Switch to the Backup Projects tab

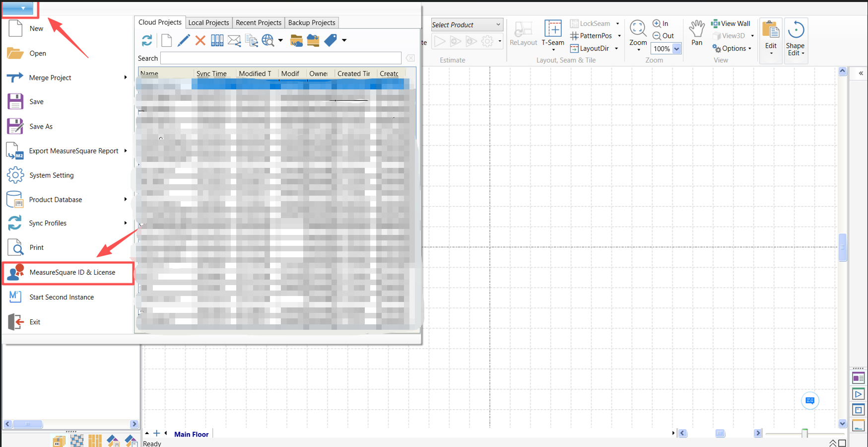[312, 23]
